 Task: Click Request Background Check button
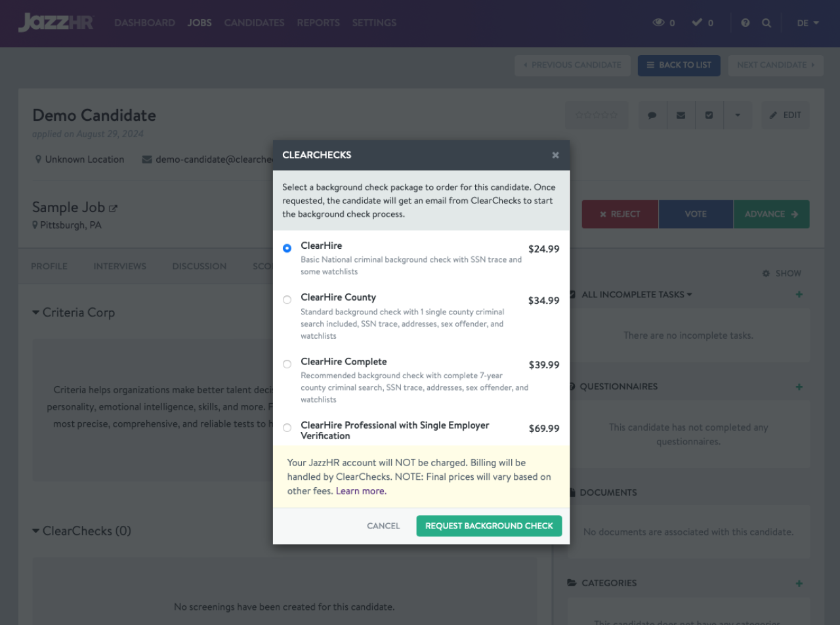(489, 526)
